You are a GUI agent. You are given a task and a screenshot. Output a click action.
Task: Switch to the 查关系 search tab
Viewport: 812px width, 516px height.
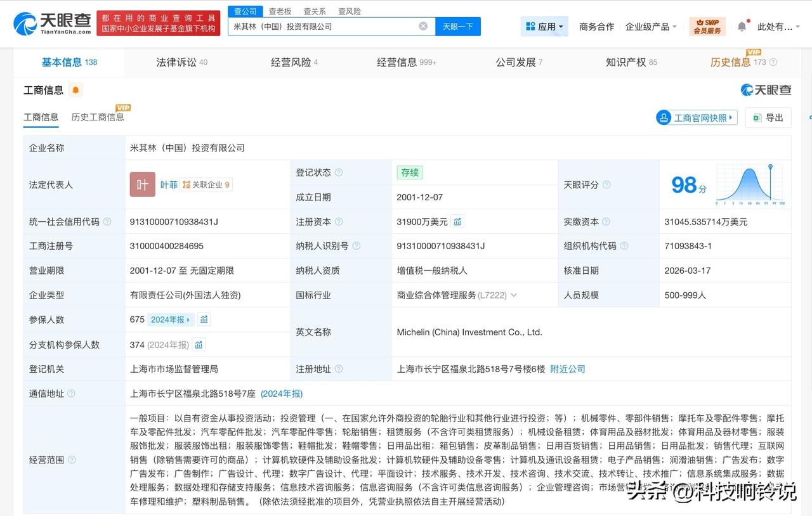pos(315,11)
